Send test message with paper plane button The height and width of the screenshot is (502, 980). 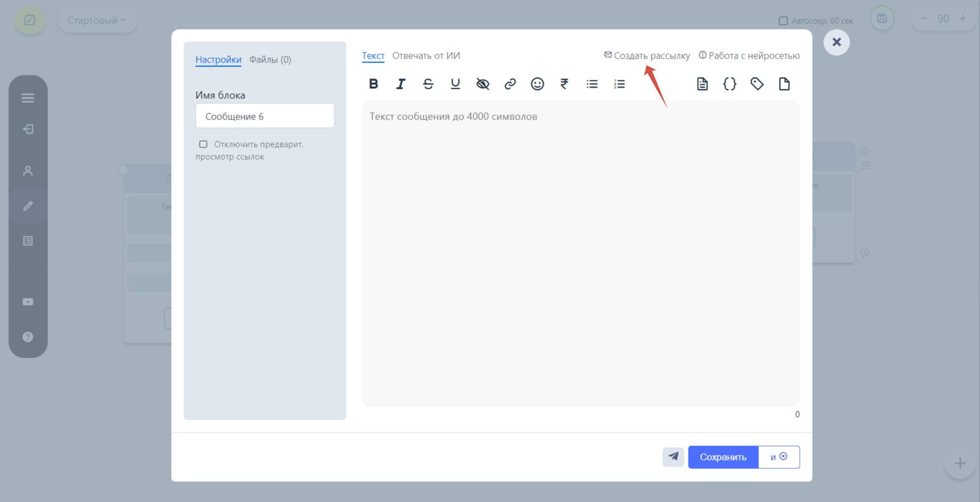coord(673,457)
